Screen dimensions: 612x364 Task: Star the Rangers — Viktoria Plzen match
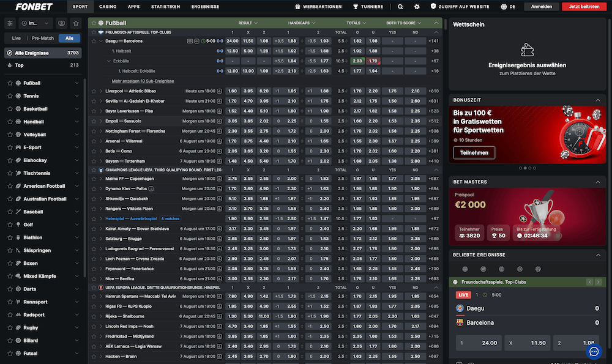click(x=94, y=209)
